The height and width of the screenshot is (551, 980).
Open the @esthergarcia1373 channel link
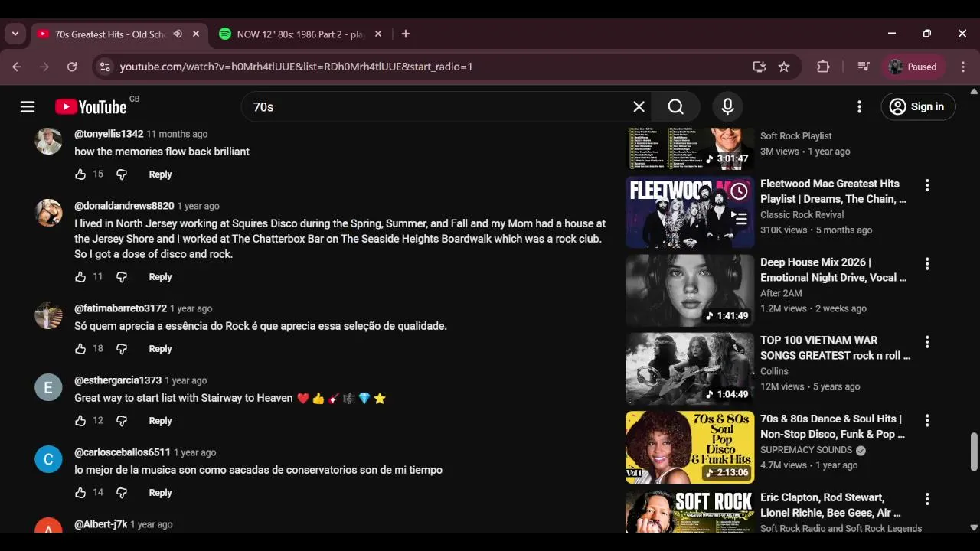pyautogui.click(x=118, y=380)
